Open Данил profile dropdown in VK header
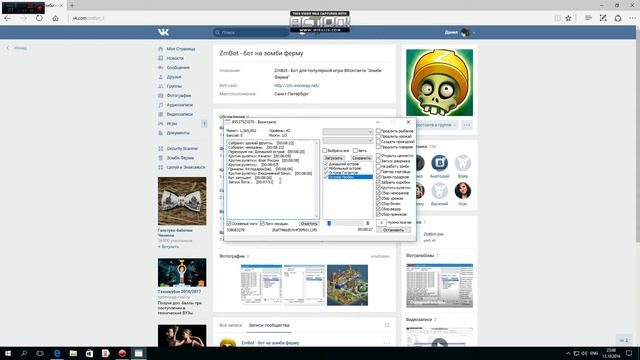640x360 pixels. [x=460, y=32]
